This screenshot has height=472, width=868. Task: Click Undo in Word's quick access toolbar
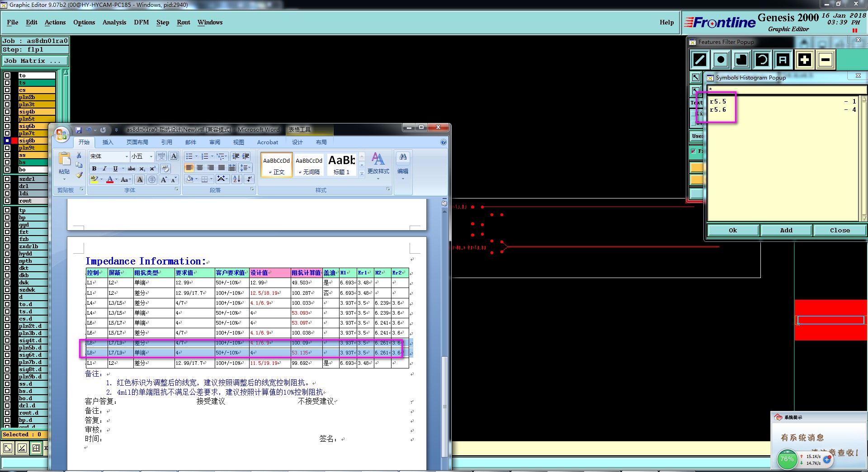(x=89, y=130)
